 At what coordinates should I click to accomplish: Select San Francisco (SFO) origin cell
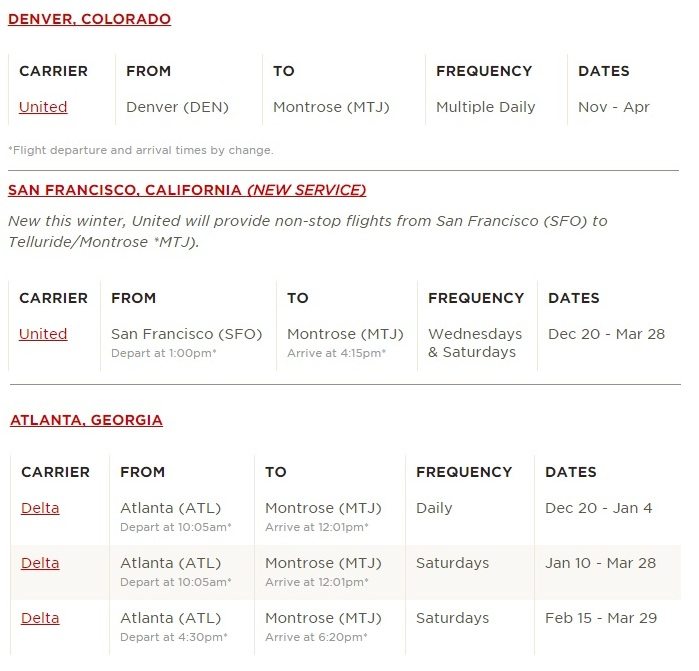(x=186, y=334)
